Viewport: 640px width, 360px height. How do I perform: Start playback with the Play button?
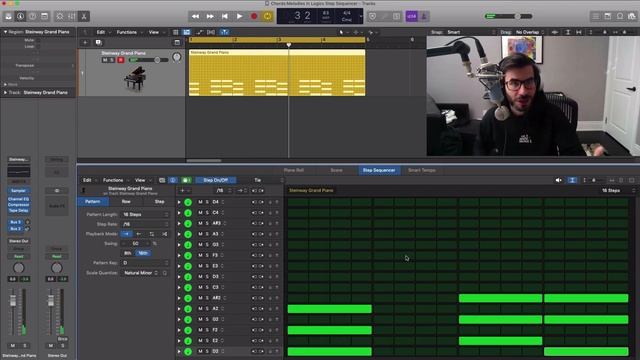pyautogui.click(x=239, y=16)
